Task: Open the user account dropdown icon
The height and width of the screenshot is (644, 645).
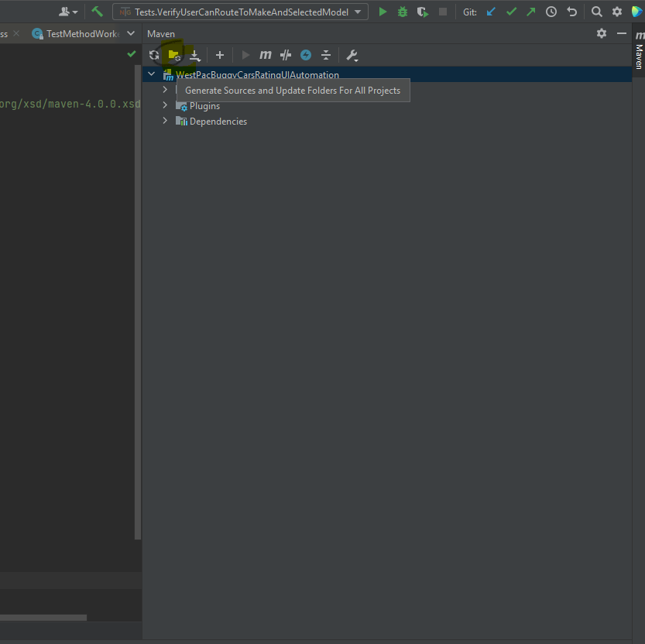Action: (x=68, y=12)
